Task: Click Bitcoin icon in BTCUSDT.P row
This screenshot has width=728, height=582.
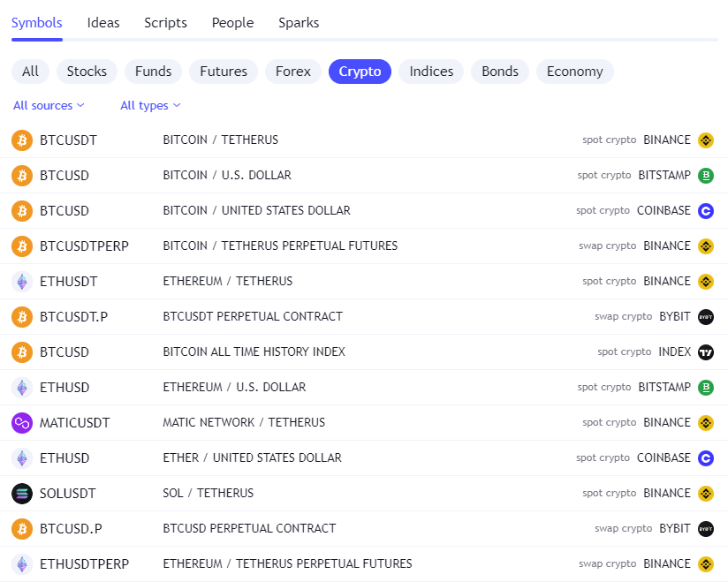Action: (22, 316)
